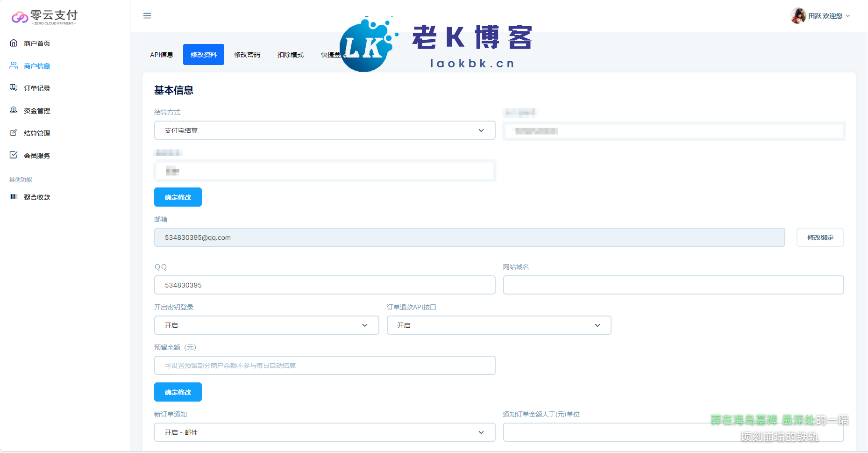
Task: Open 订单记录 via its sidebar icon
Action: click(14, 88)
